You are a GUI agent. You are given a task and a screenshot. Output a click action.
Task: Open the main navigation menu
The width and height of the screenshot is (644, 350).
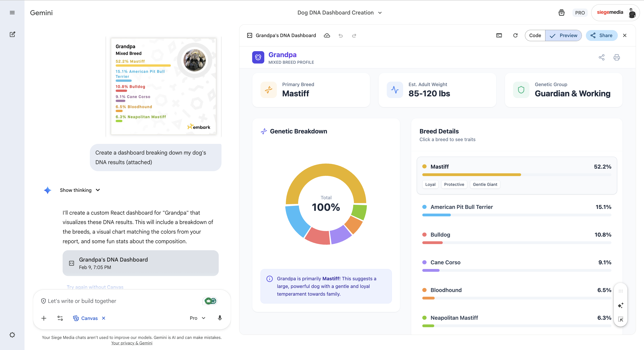[x=12, y=12]
